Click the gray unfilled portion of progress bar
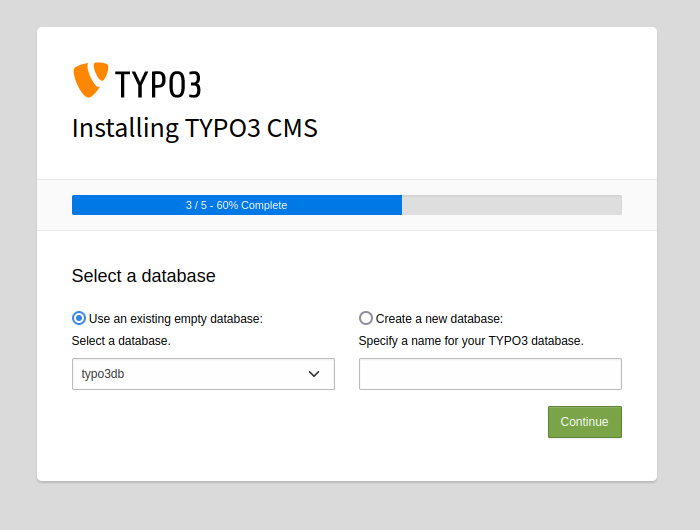Image resolution: width=700 pixels, height=530 pixels. pyautogui.click(x=511, y=205)
